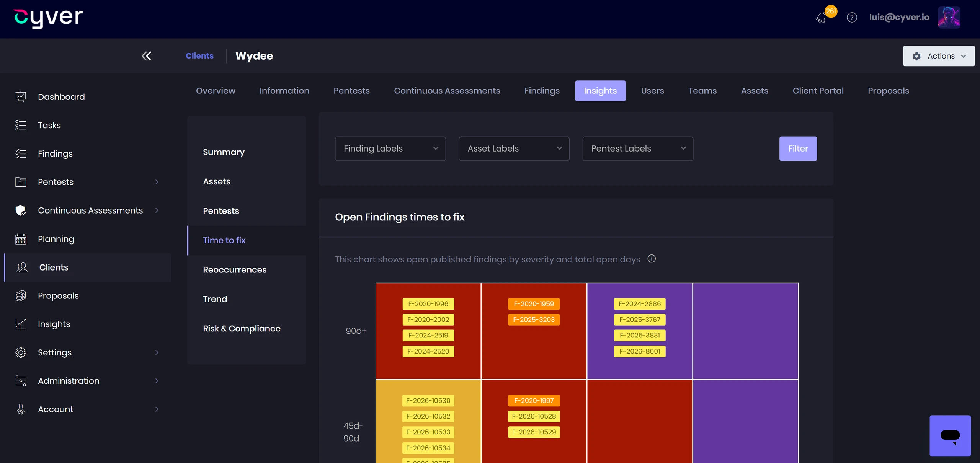
Task: Click finding tag F-2025-3203
Action: click(534, 320)
